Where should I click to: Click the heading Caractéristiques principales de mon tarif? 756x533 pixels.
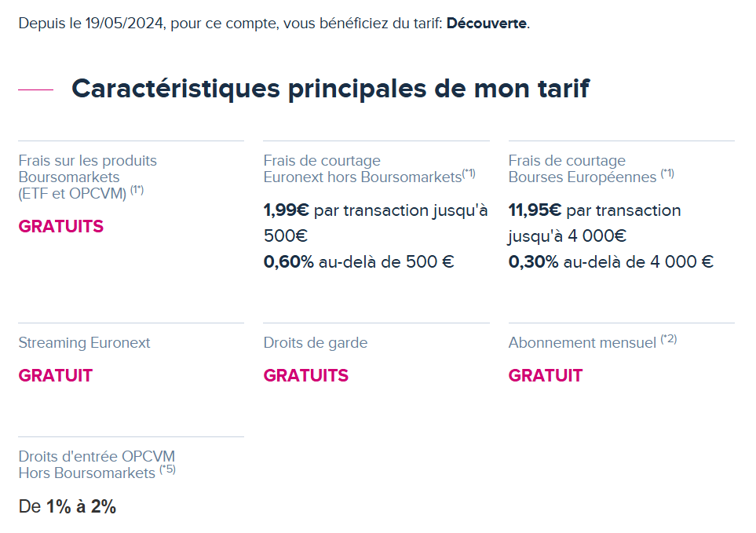331,89
